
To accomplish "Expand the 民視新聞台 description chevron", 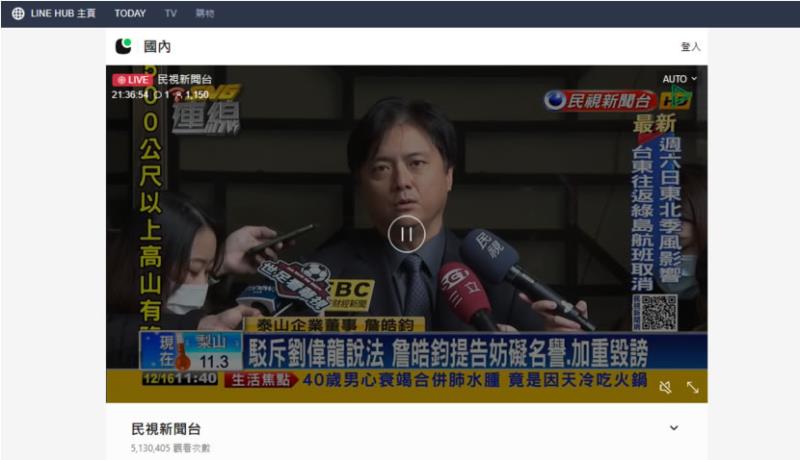I will click(x=674, y=428).
